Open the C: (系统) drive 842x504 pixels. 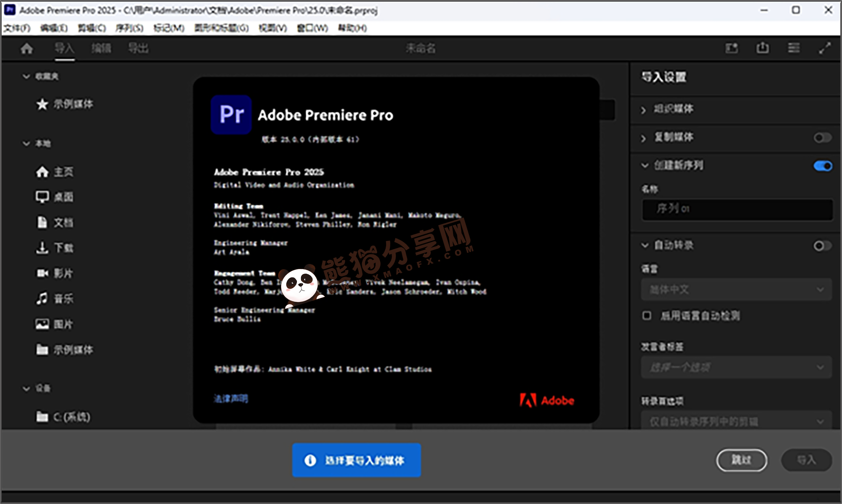coord(63,417)
